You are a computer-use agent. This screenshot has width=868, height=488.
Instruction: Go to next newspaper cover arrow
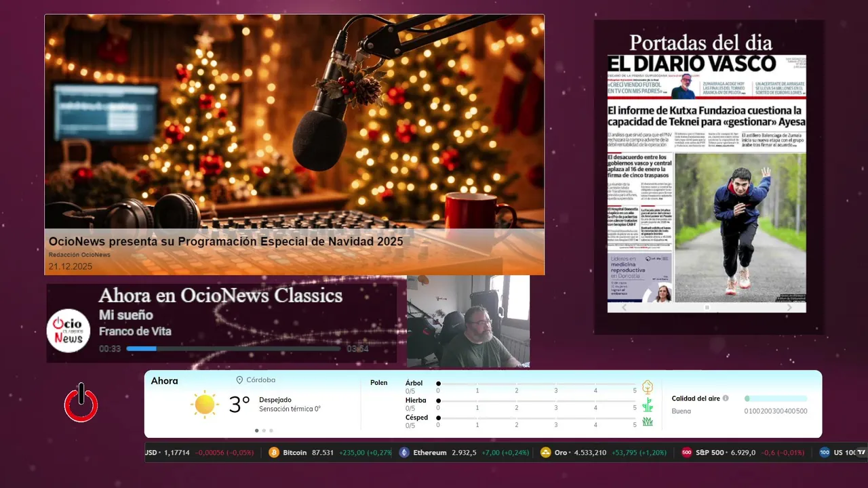coord(789,308)
